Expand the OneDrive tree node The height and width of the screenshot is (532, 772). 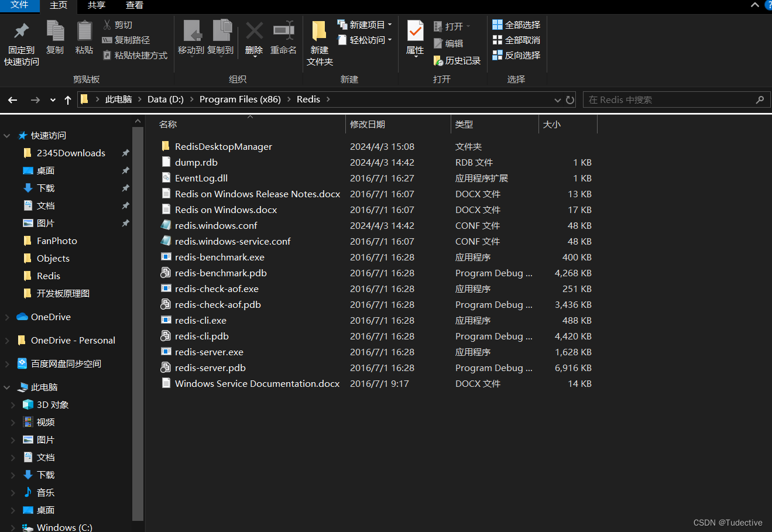(x=7, y=317)
